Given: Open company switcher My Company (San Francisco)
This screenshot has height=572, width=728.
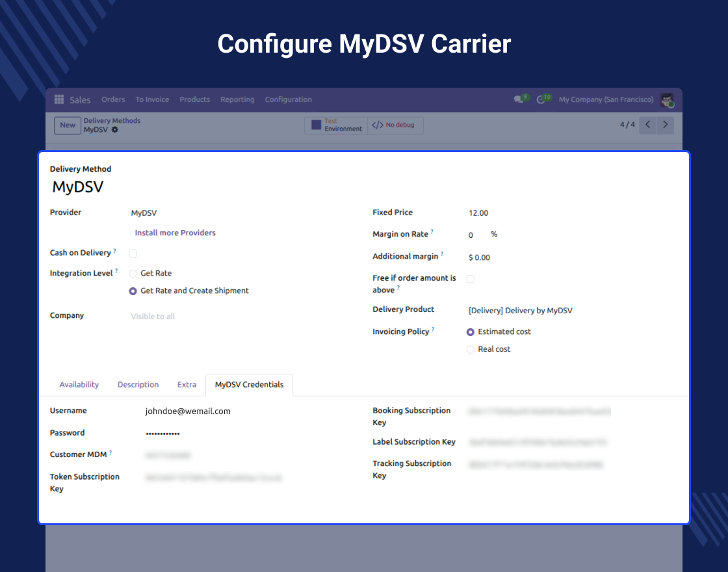Looking at the screenshot, I should coord(606,99).
